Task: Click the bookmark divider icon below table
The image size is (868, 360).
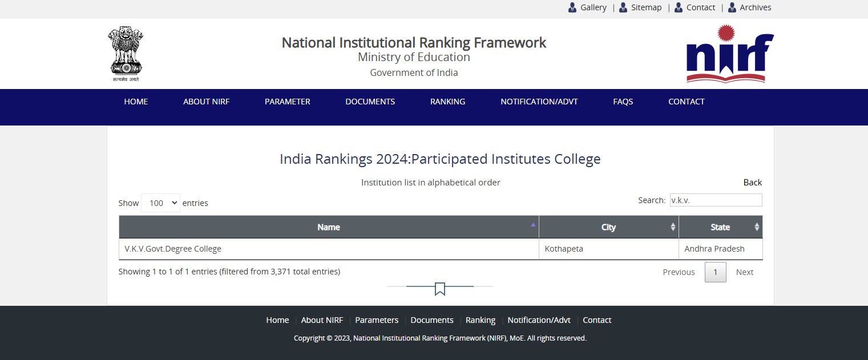Action: [439, 289]
